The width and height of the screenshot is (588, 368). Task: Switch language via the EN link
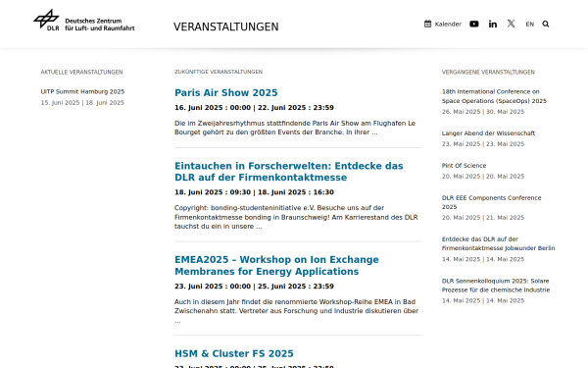529,25
